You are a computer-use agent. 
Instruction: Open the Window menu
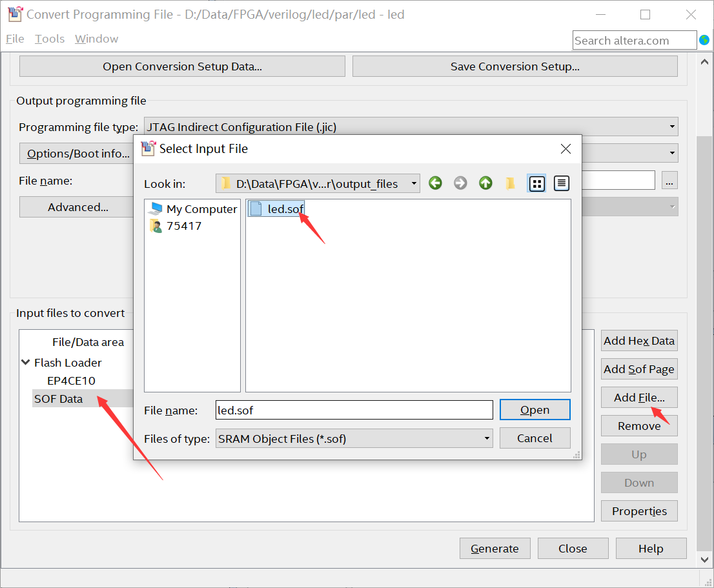pyautogui.click(x=97, y=39)
